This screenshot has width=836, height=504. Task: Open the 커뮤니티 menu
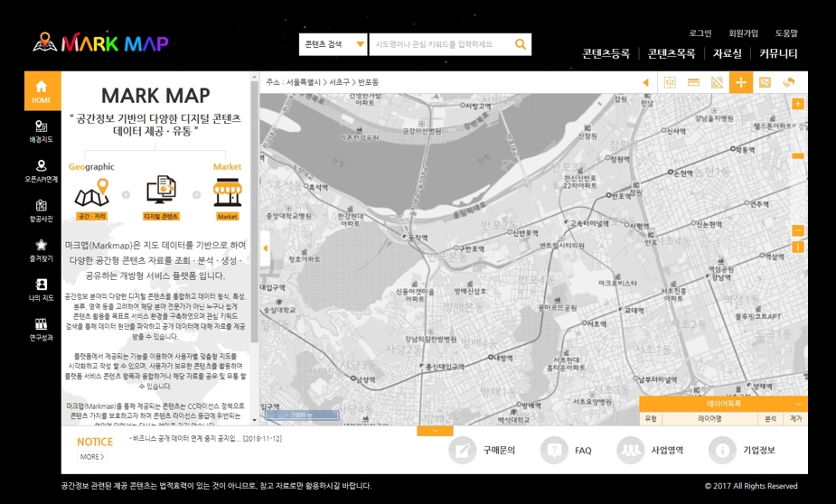coord(778,53)
